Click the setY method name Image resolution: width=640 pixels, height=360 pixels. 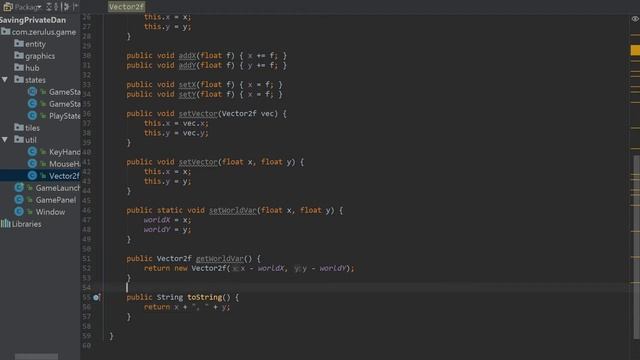point(187,94)
